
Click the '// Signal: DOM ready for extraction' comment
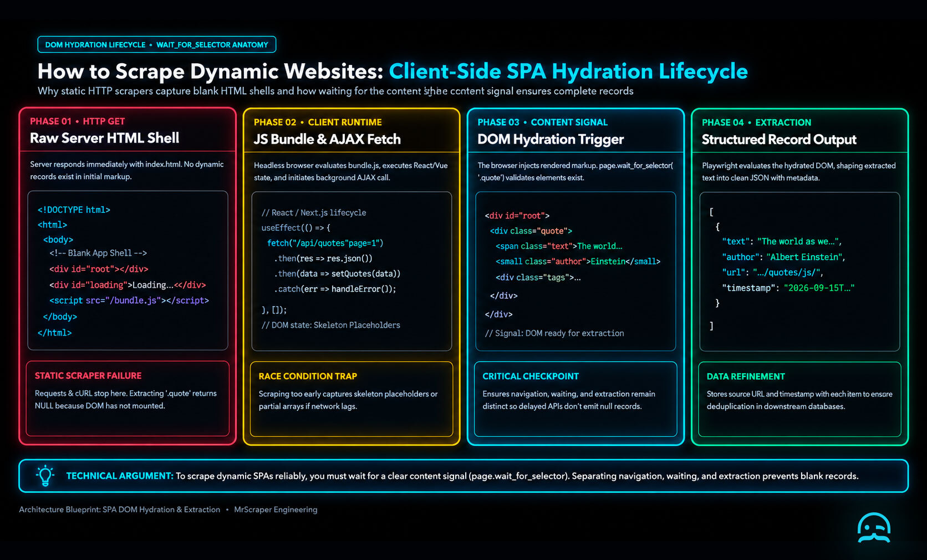554,333
